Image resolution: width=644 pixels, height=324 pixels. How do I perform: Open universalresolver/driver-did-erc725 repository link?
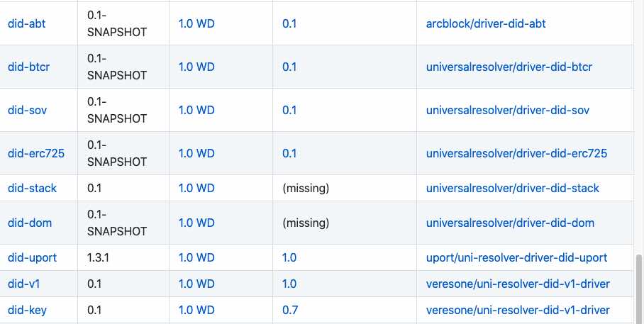pyautogui.click(x=516, y=153)
